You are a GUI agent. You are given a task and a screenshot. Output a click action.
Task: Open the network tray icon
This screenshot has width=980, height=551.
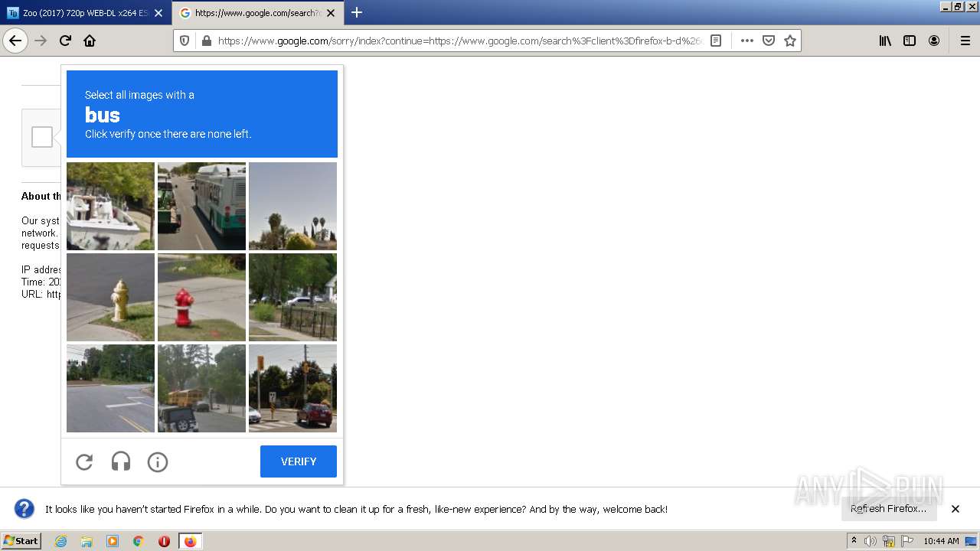889,541
